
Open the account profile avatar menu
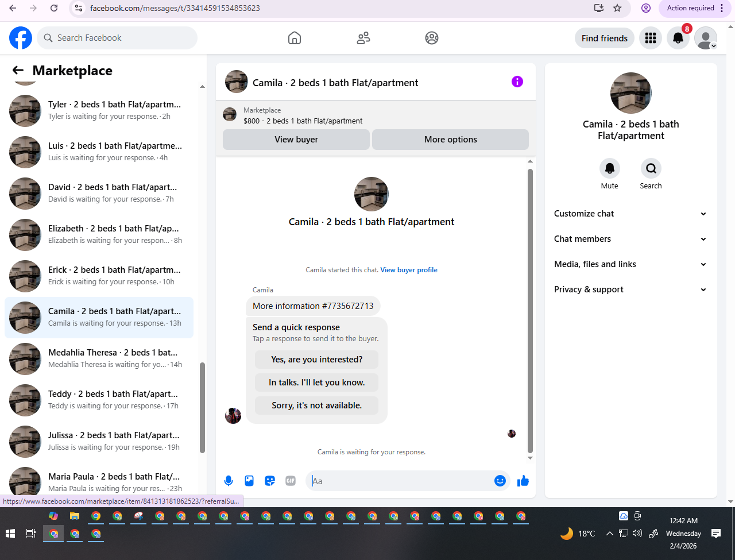point(706,38)
